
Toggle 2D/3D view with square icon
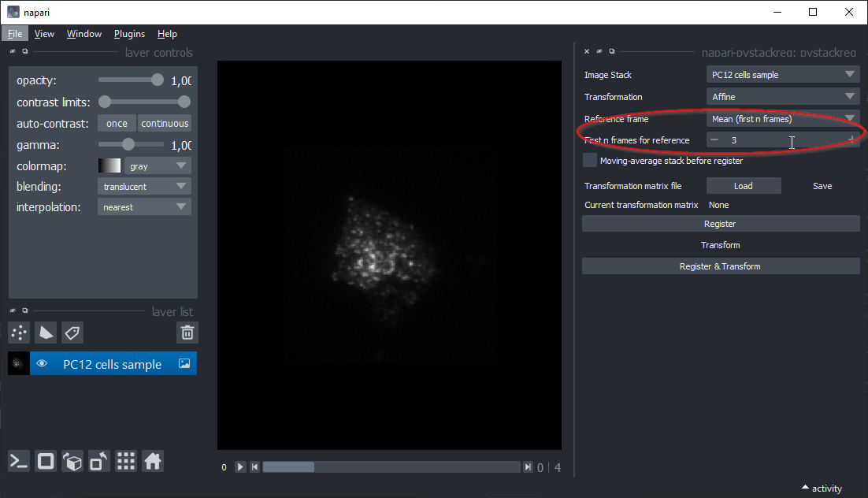click(46, 462)
